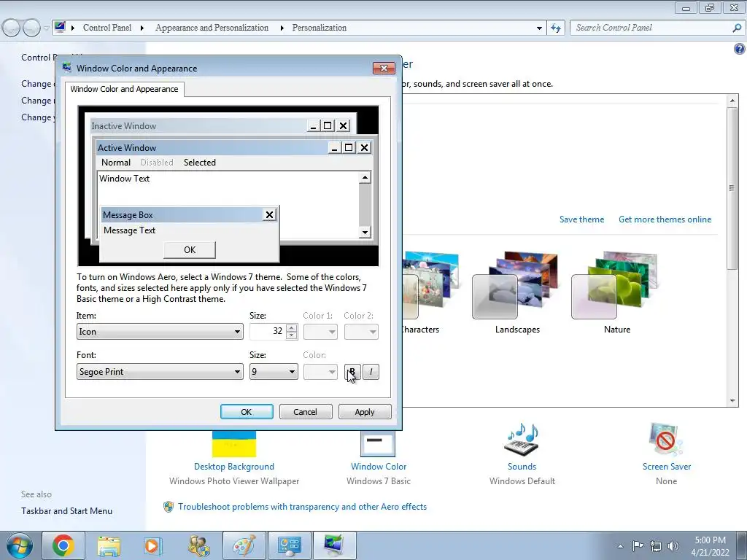Click Taskbar and Start Menu link
The height and width of the screenshot is (560, 747).
pos(66,511)
